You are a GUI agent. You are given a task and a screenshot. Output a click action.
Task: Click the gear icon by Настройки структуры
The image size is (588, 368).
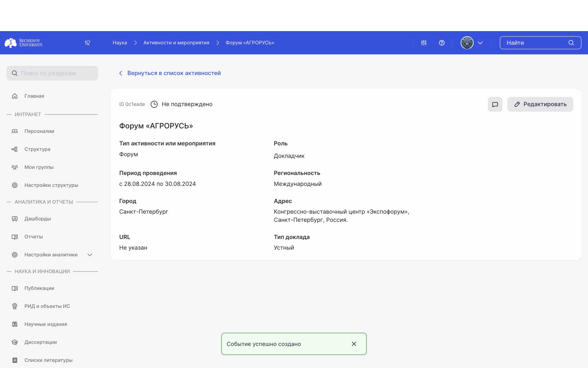(x=14, y=185)
